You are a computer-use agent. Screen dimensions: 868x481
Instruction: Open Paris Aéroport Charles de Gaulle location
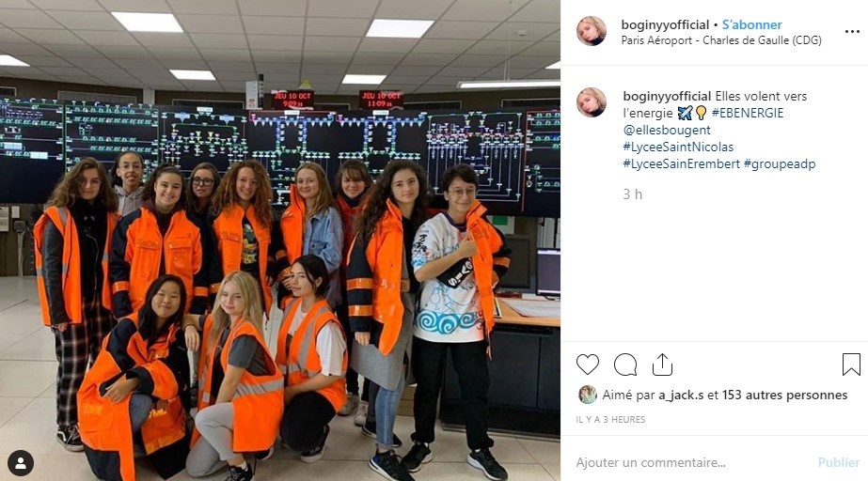point(721,40)
